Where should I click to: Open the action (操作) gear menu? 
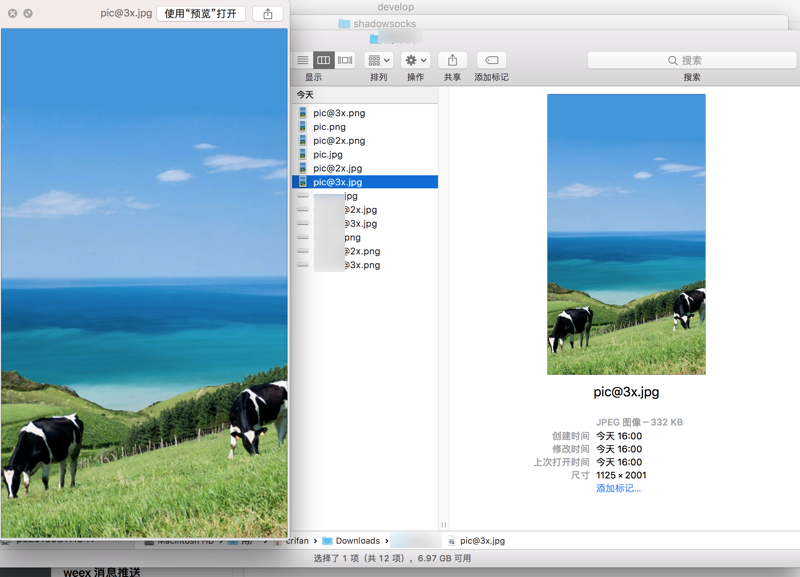[415, 60]
